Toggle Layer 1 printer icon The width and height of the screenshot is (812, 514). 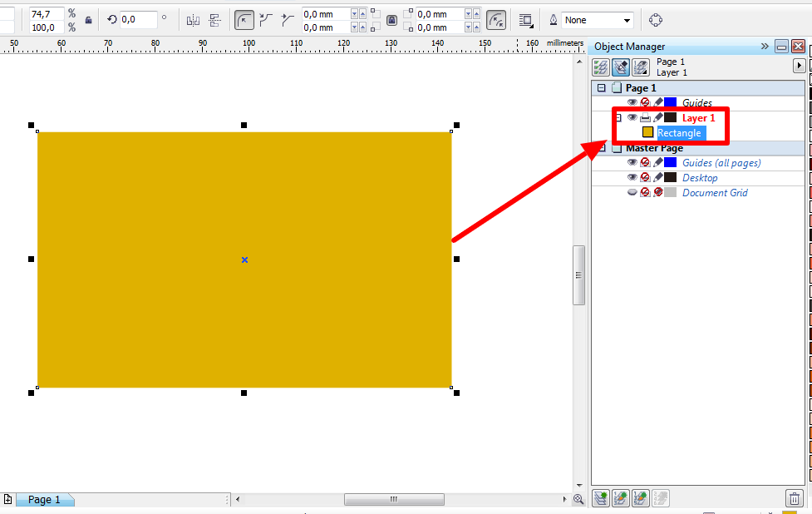pos(645,117)
